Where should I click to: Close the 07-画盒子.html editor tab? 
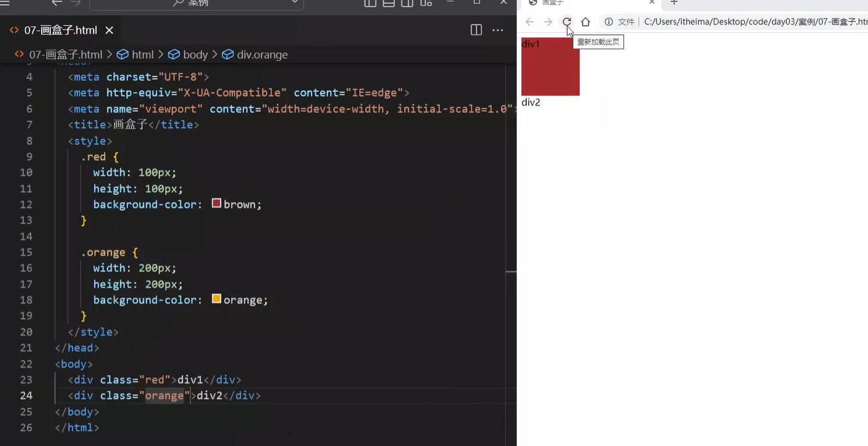[x=109, y=30]
